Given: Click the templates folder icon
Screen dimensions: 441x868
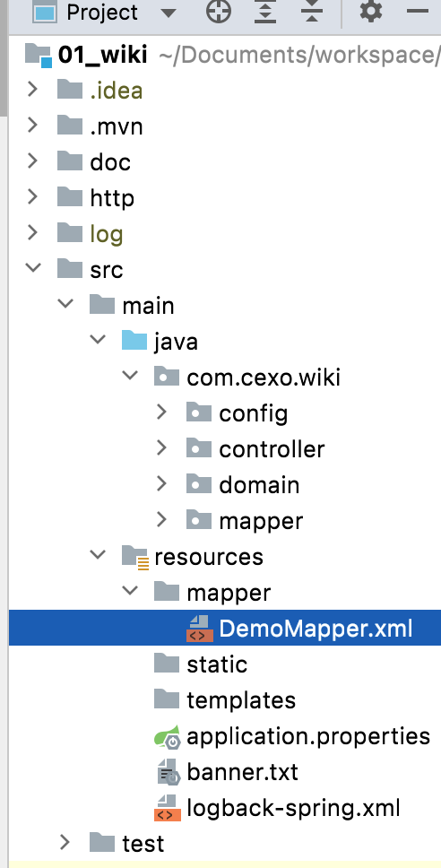Looking at the screenshot, I should click(167, 699).
